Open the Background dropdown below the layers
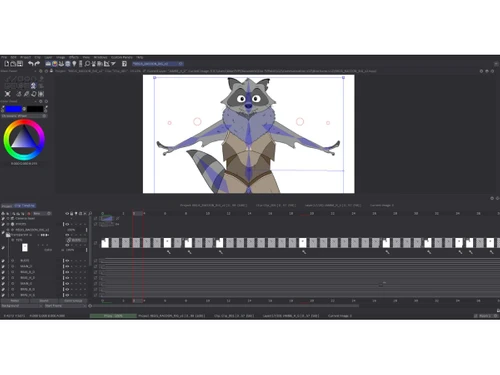The width and height of the screenshot is (500, 375). tap(22, 306)
